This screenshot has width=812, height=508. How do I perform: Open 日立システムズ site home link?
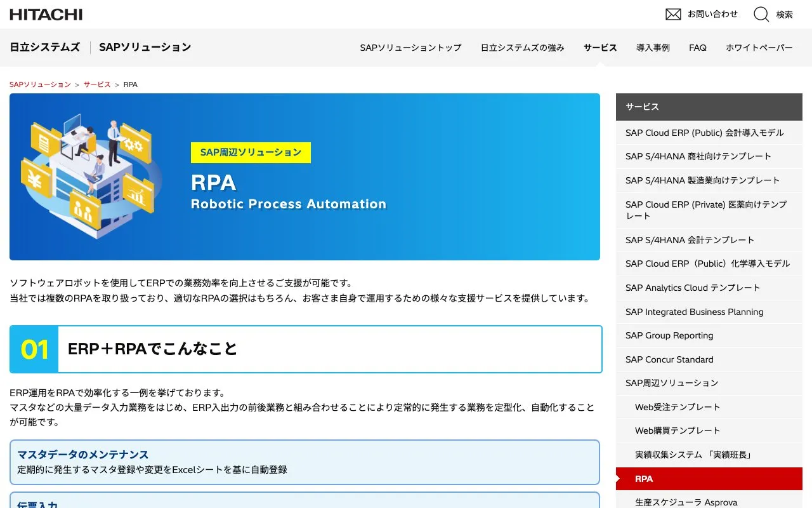45,47
